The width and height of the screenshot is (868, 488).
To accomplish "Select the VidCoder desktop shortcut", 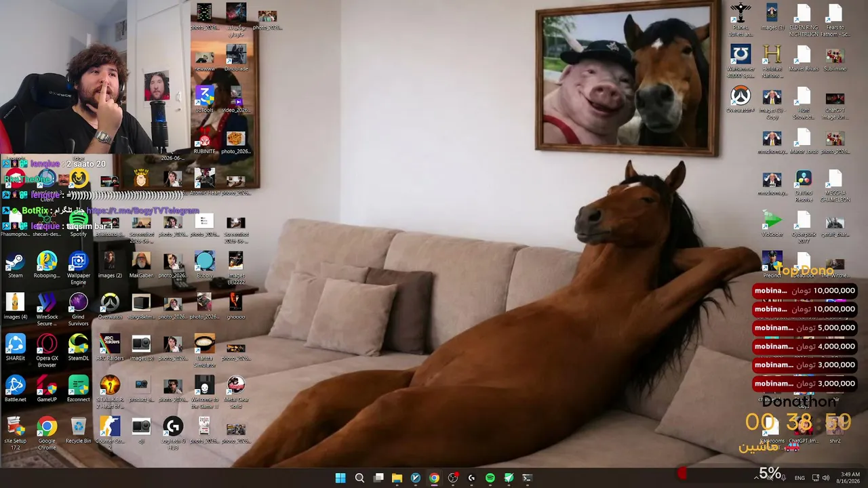I will (772, 224).
